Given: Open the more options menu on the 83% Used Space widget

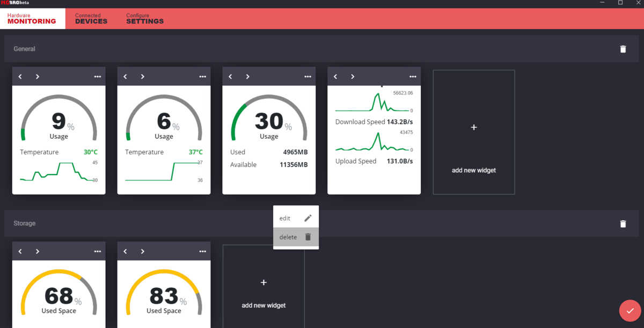Looking at the screenshot, I should [x=203, y=251].
